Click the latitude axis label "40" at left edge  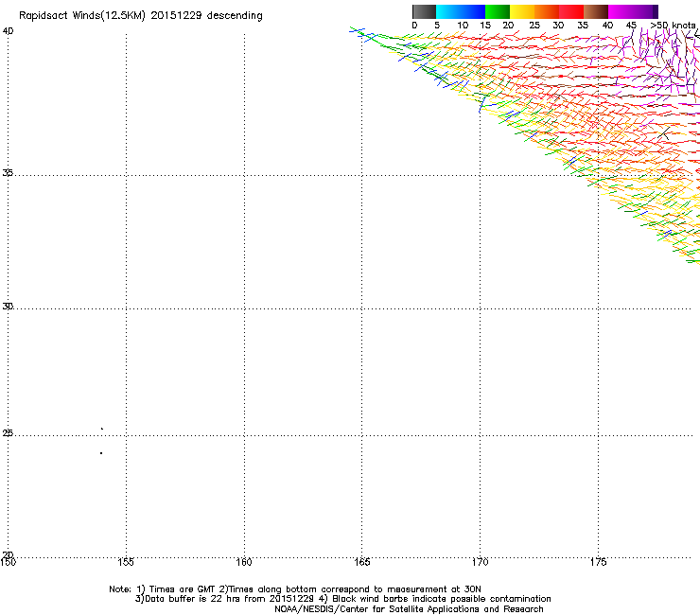pyautogui.click(x=8, y=31)
